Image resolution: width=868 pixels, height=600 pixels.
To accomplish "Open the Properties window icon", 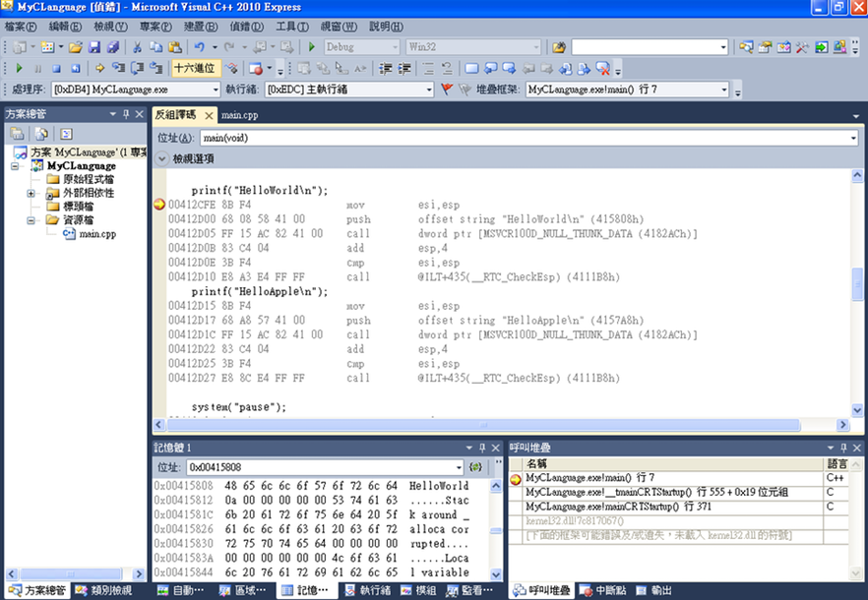I will 765,47.
